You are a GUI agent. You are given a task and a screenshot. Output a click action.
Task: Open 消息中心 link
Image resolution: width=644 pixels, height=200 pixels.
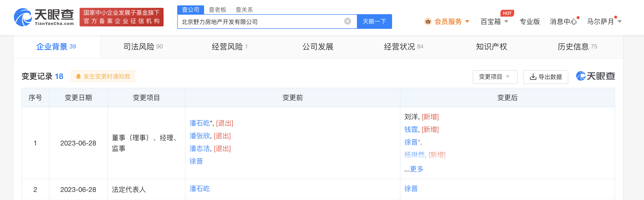(563, 22)
